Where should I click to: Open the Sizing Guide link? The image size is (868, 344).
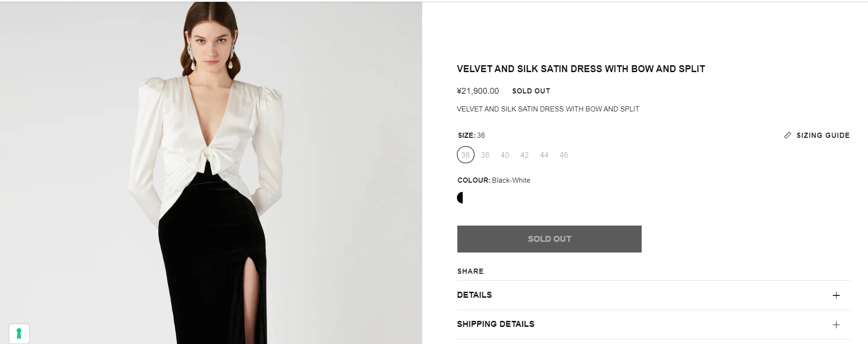click(823, 135)
